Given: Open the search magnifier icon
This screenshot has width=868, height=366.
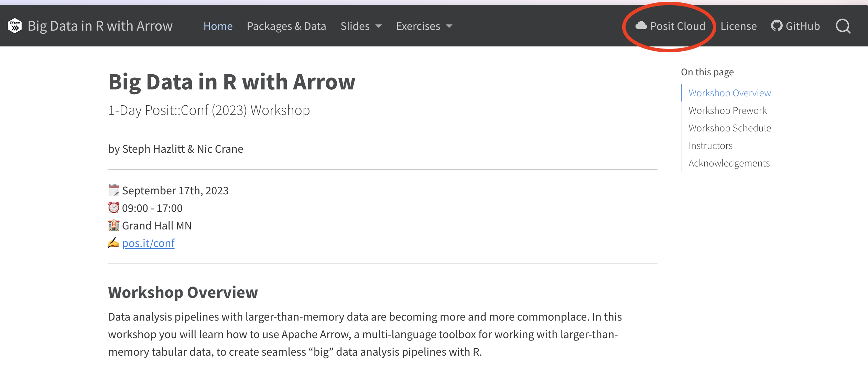Looking at the screenshot, I should (843, 26).
